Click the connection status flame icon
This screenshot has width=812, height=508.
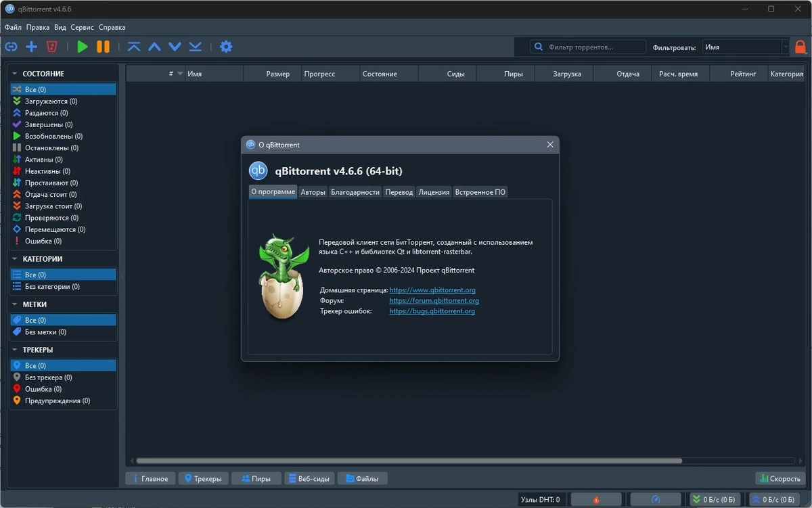[596, 499]
